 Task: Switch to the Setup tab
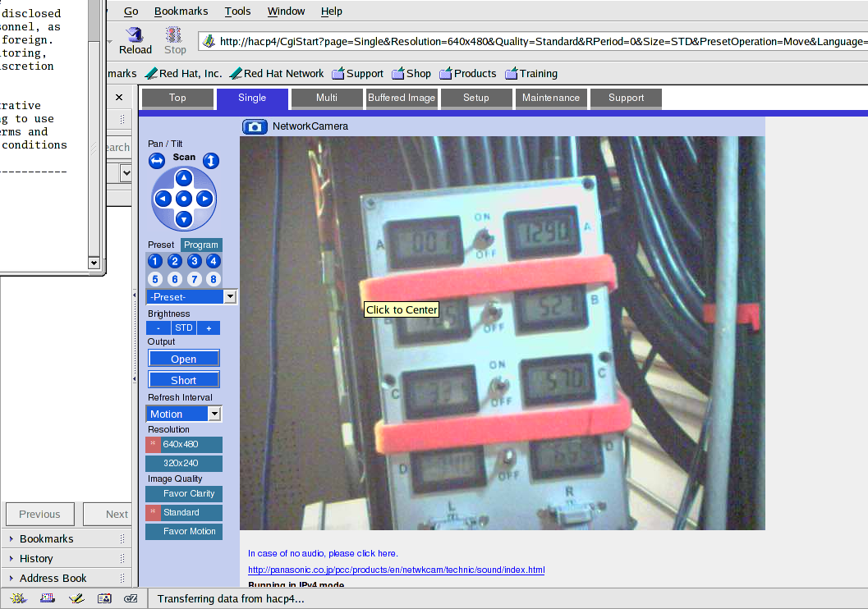(476, 98)
